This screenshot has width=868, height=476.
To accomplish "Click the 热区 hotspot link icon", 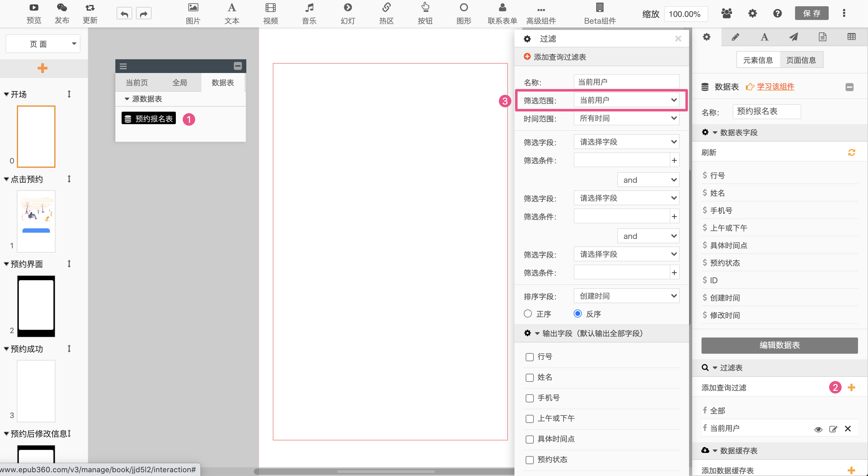I will pos(386,7).
